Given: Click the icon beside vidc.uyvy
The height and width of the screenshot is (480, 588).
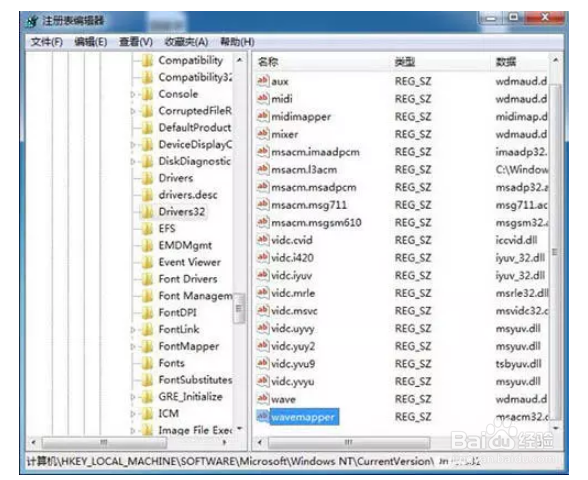Looking at the screenshot, I should pos(263,328).
